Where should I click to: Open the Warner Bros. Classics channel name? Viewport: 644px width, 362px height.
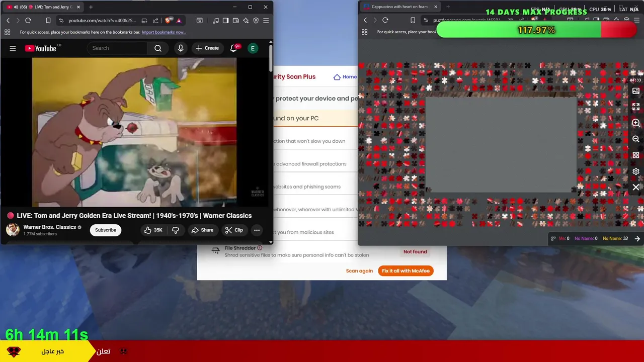(50, 227)
